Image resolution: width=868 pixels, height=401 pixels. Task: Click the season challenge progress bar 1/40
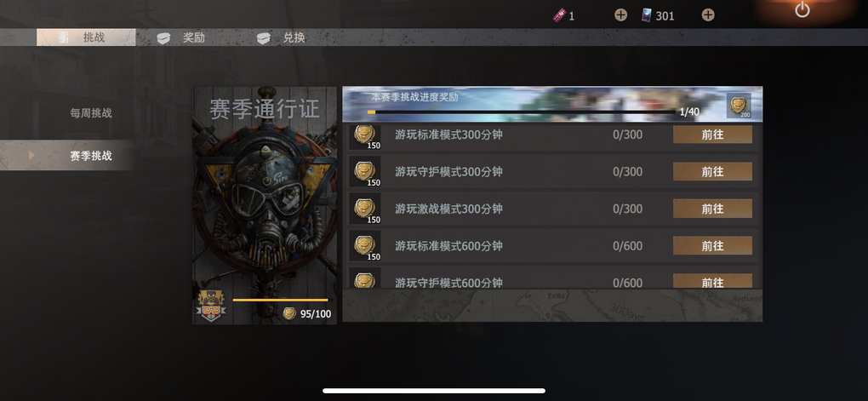coord(521,112)
